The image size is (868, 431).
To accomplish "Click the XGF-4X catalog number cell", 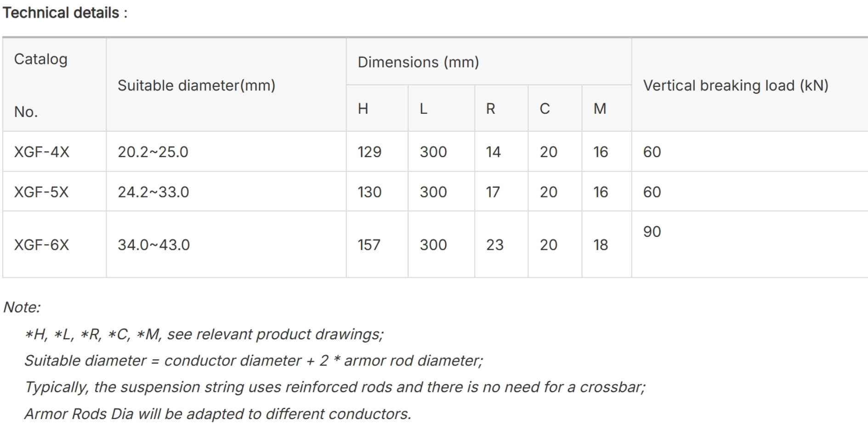I will [x=54, y=152].
